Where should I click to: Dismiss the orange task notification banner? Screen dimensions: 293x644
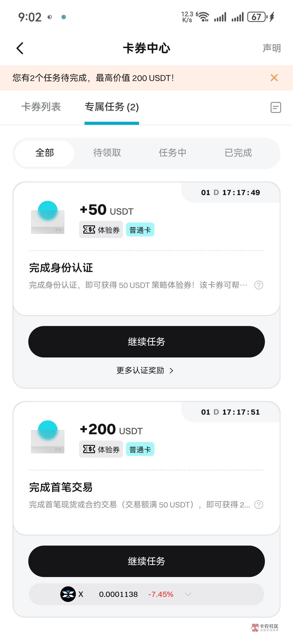click(x=274, y=78)
